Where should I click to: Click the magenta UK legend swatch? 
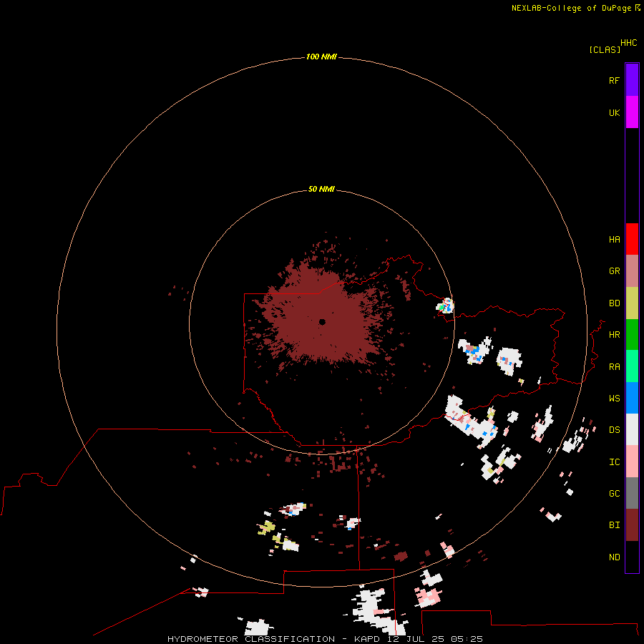632,112
